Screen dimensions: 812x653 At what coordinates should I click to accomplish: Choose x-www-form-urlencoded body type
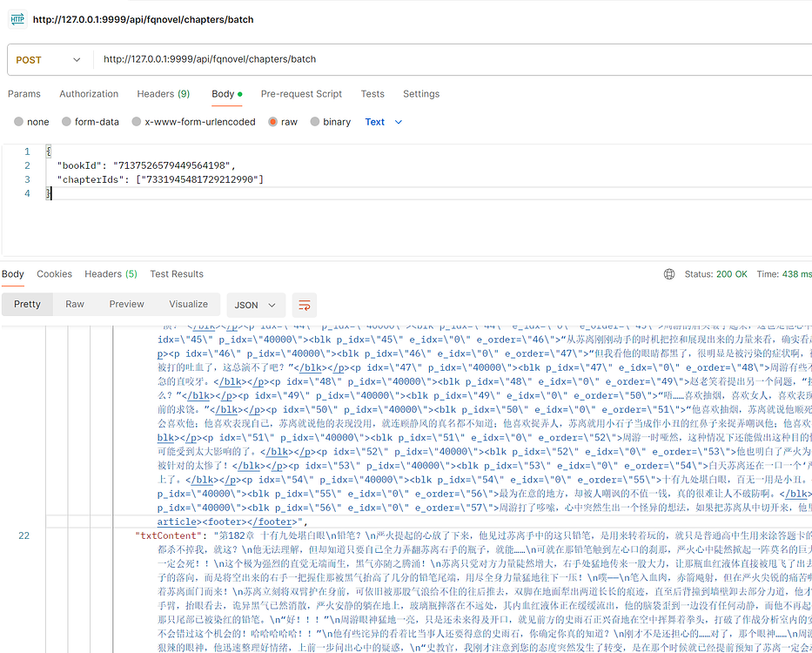[137, 122]
